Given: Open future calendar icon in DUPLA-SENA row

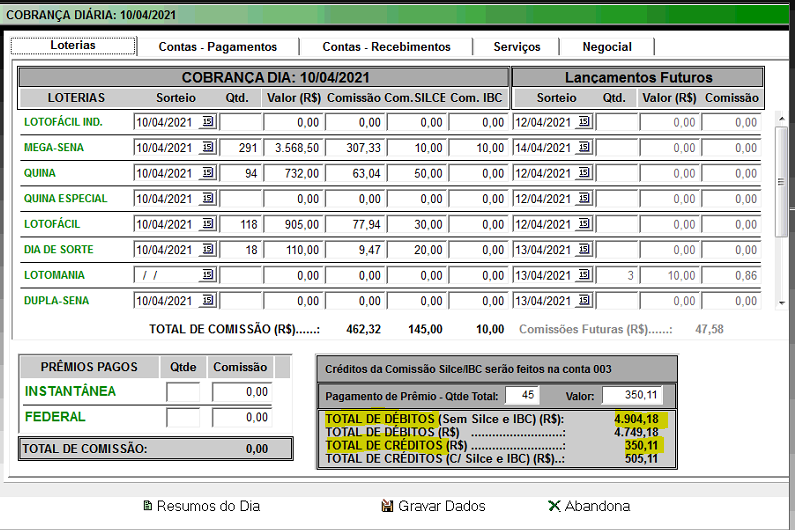Looking at the screenshot, I should point(585,300).
